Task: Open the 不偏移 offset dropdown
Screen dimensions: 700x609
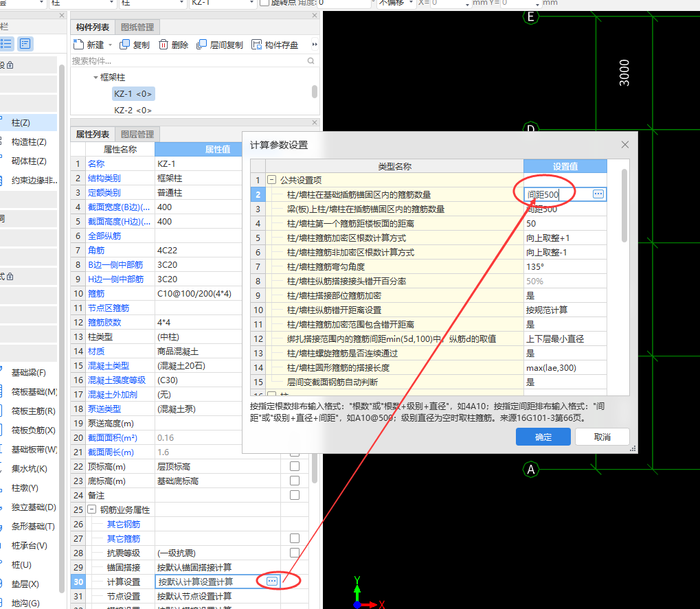Action: (x=411, y=3)
